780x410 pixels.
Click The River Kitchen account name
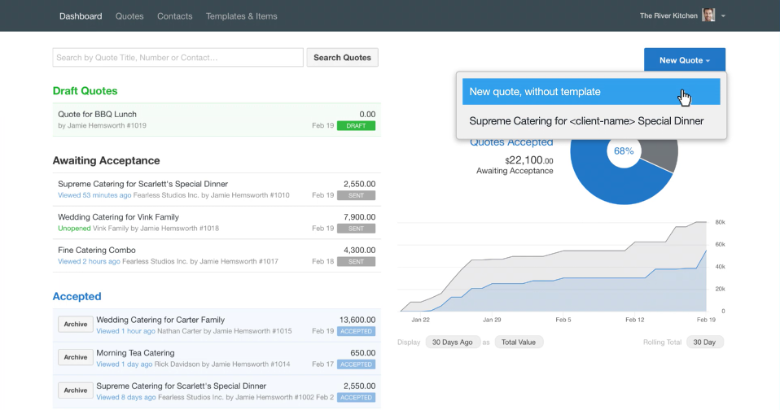(x=669, y=16)
